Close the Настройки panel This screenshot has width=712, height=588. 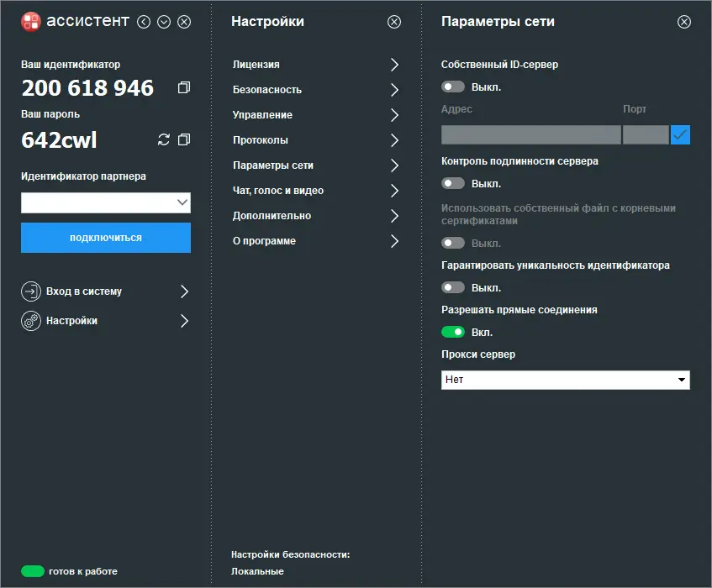coord(394,22)
